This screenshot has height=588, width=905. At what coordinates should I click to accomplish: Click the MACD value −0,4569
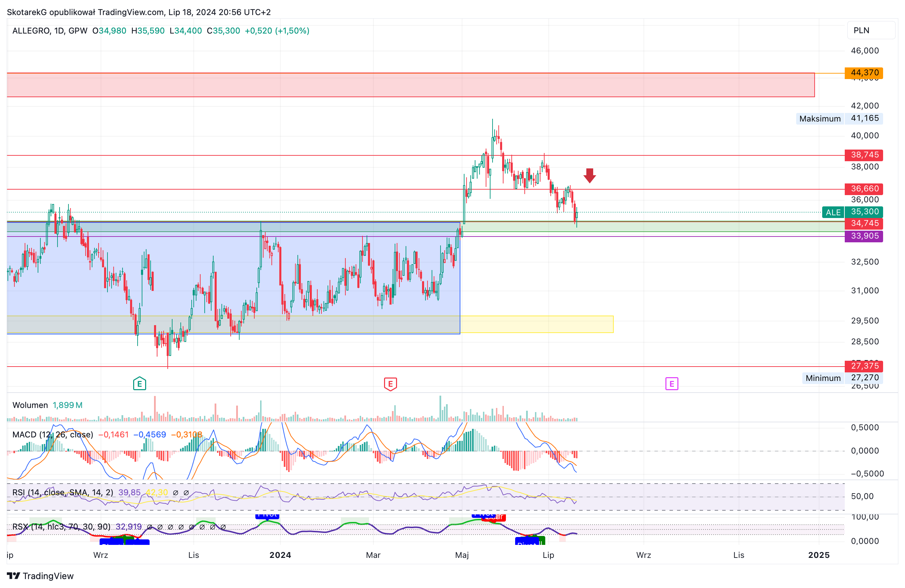150,435
